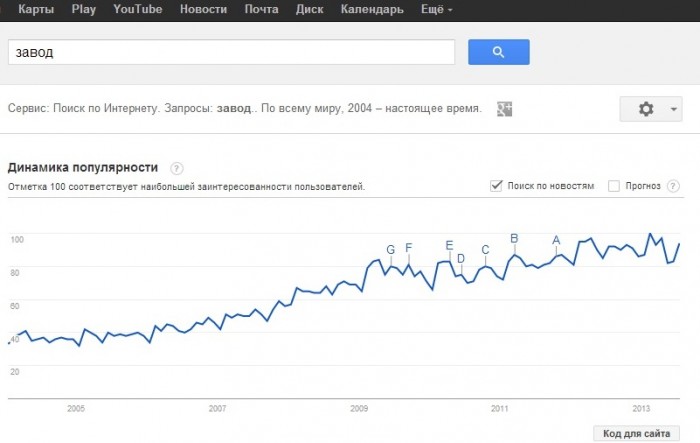Image resolution: width=700 pixels, height=443 pixels.
Task: Open Календарь in the top bar
Action: [x=372, y=10]
